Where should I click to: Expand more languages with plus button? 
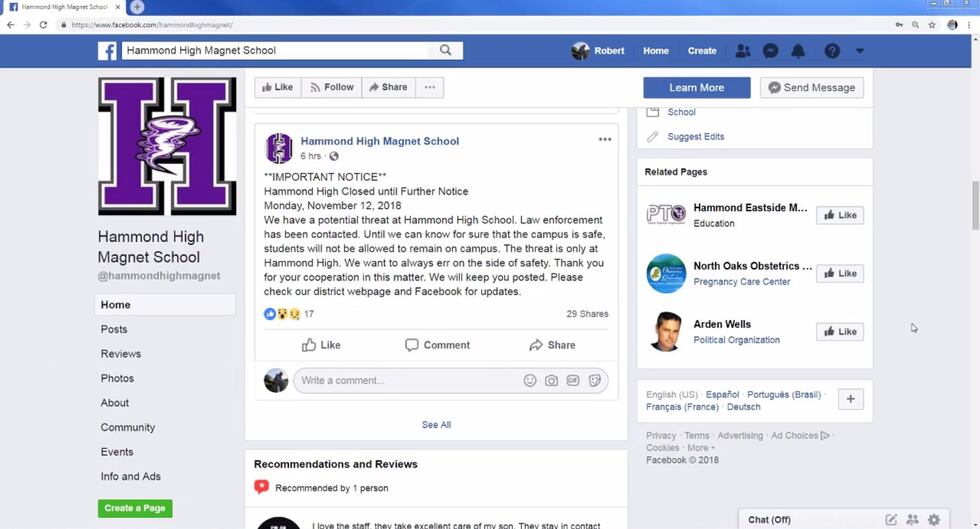click(850, 400)
